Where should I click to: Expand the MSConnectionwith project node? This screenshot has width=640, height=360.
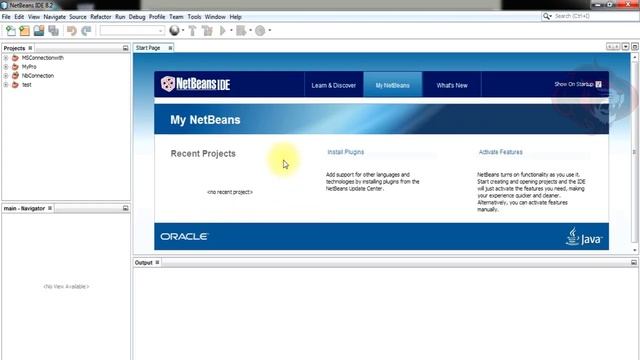pos(6,58)
